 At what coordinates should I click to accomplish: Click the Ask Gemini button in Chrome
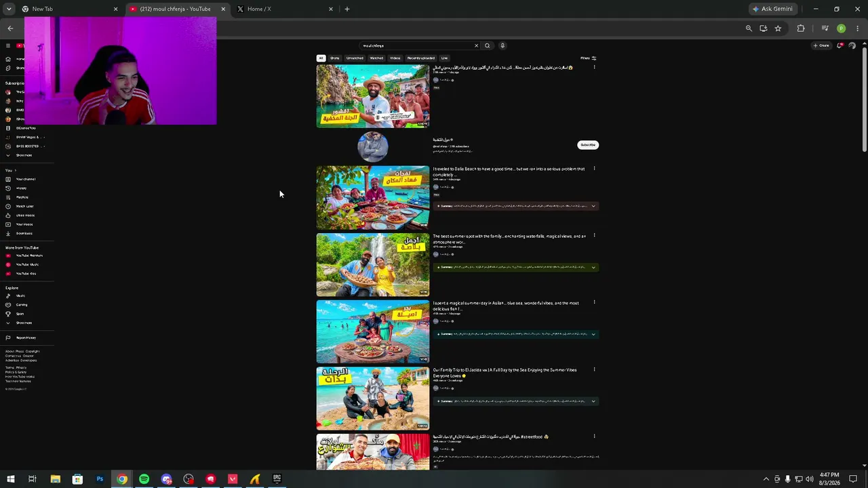(x=772, y=9)
